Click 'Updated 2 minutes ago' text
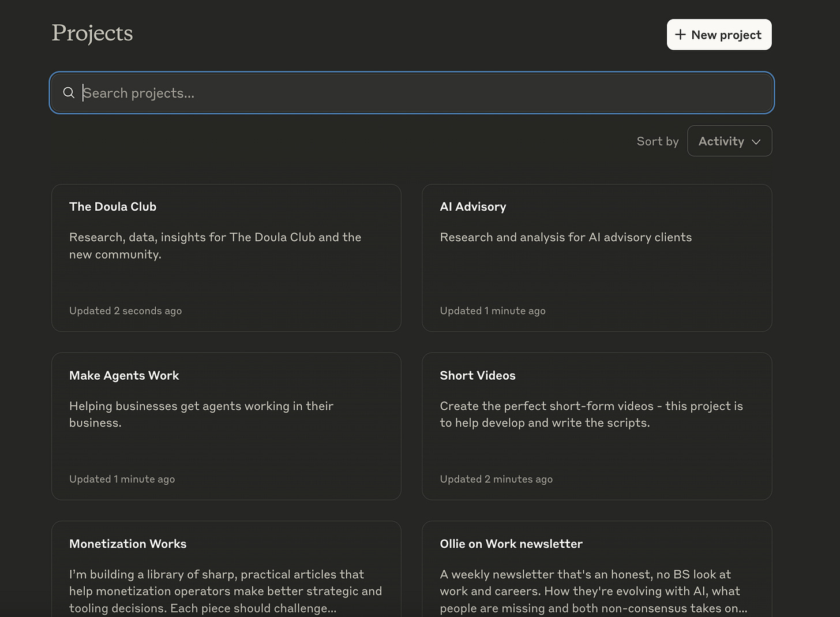 click(x=496, y=479)
